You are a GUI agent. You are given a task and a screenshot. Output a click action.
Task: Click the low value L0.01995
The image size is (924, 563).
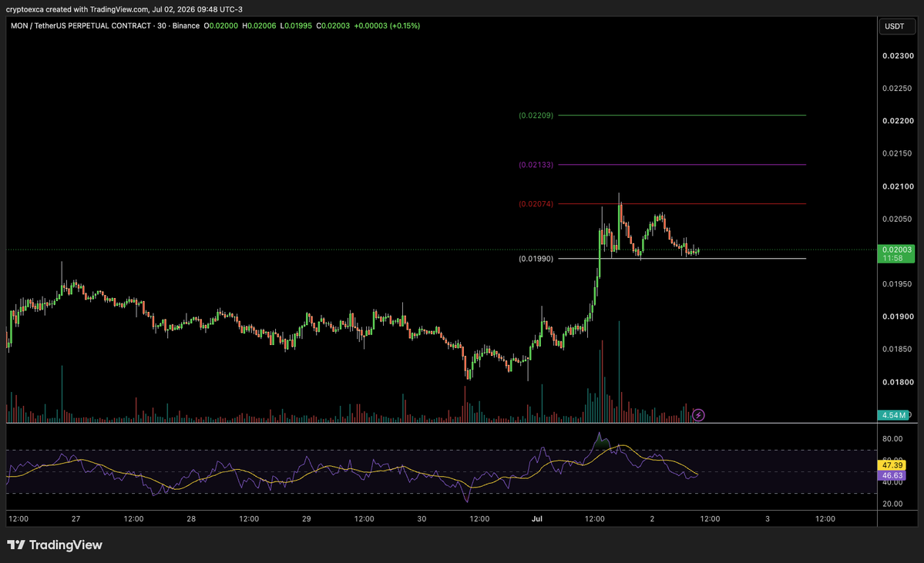click(296, 26)
